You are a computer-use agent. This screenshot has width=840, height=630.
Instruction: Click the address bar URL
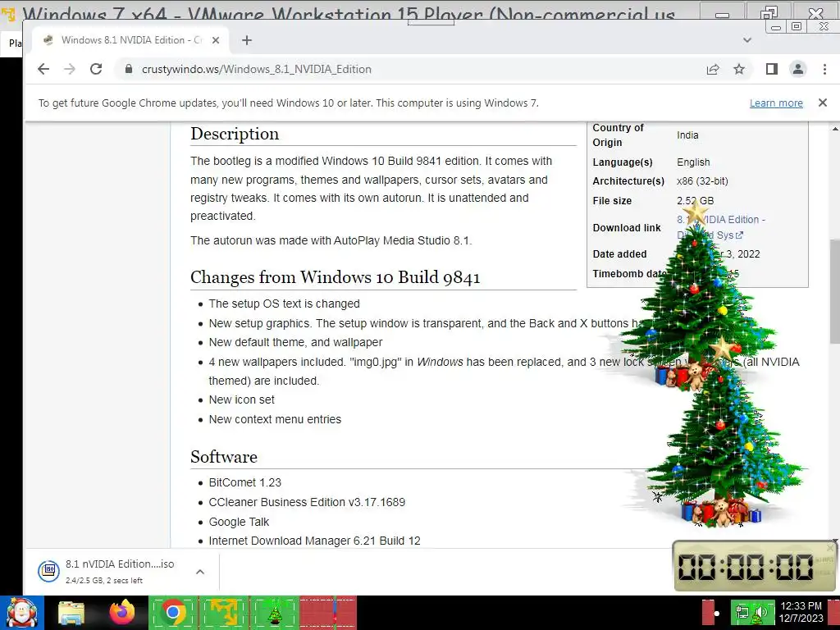(x=257, y=69)
